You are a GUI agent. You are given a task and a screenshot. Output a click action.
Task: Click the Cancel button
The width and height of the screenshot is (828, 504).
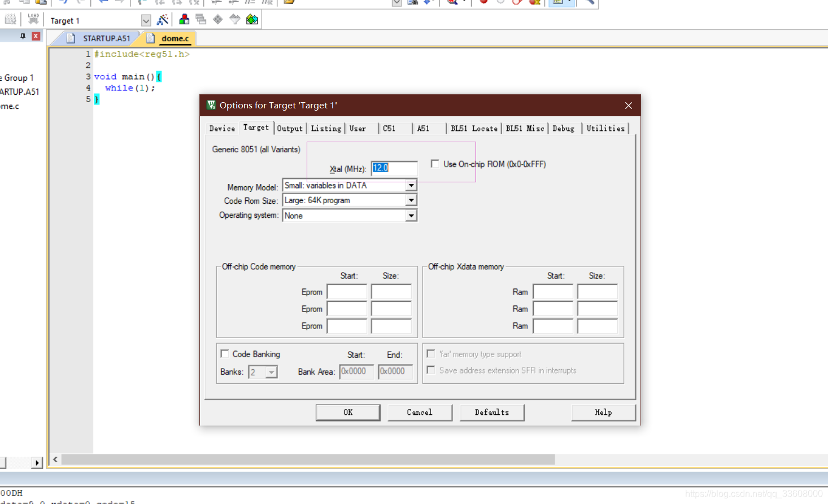420,413
